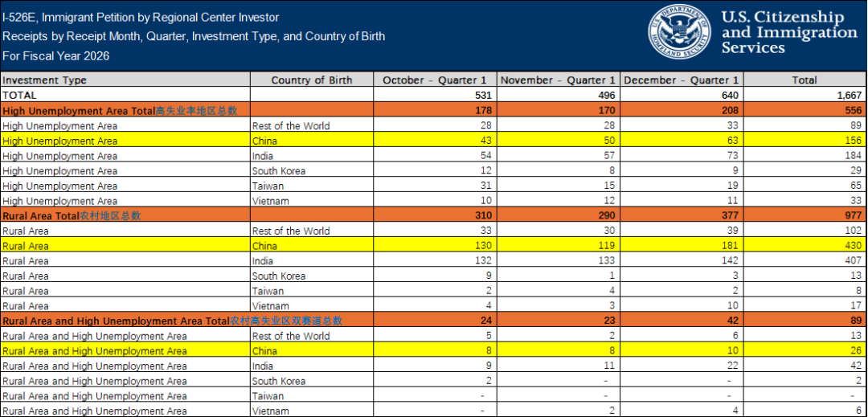Image resolution: width=868 pixels, height=417 pixels.
Task: Click the Department of Homeland Security seal
Action: (681, 33)
